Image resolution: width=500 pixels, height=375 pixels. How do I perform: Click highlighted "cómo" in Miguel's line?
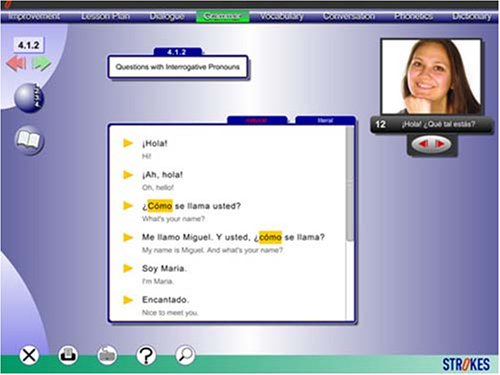click(270, 237)
